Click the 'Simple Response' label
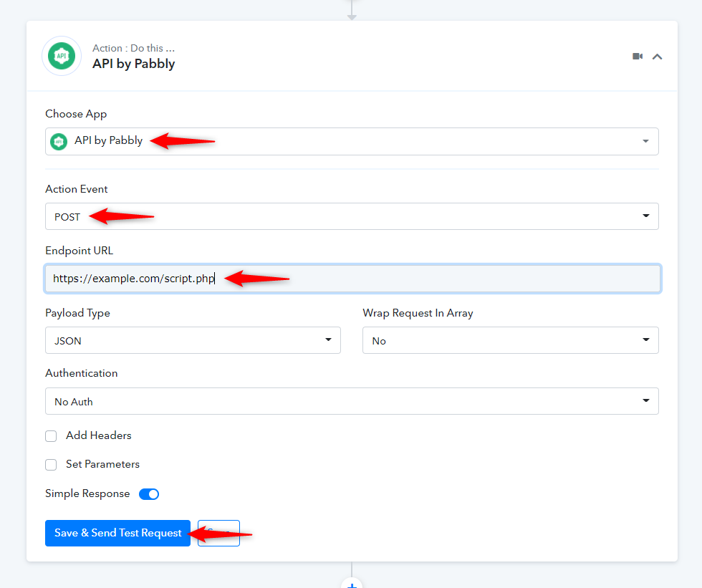This screenshot has width=702, height=588. coord(87,493)
